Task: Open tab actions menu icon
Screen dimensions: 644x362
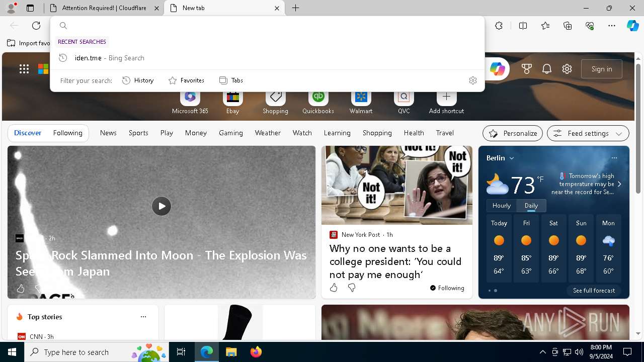Action: [30, 8]
